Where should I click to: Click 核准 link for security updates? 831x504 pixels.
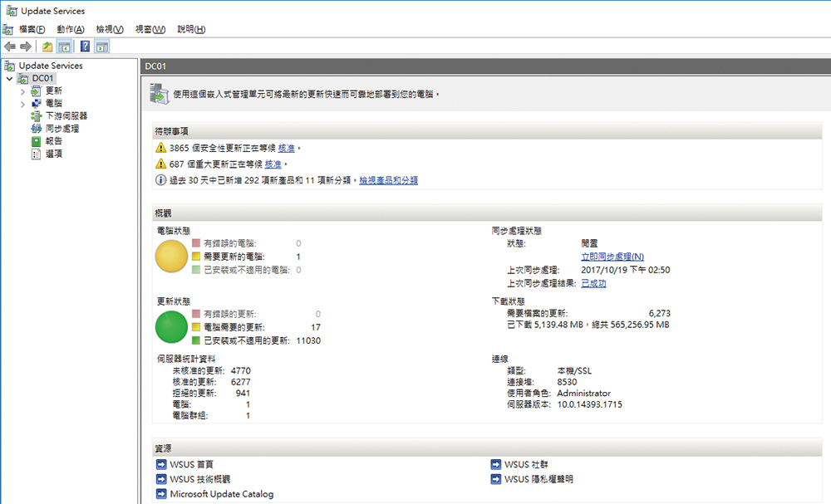tap(286, 149)
